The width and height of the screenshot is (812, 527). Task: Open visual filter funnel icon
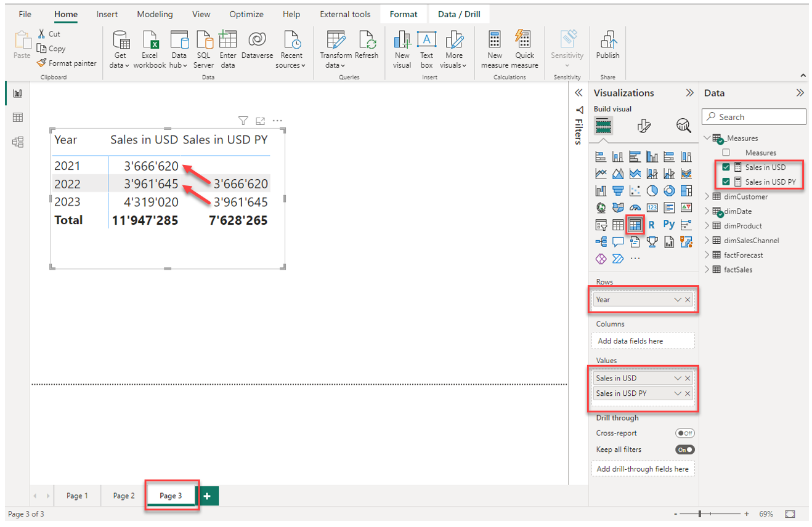(x=243, y=121)
